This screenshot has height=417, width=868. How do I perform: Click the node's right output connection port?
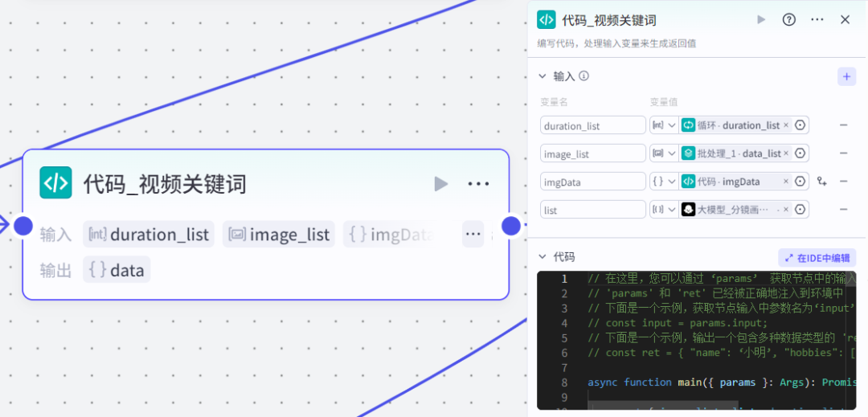point(510,226)
